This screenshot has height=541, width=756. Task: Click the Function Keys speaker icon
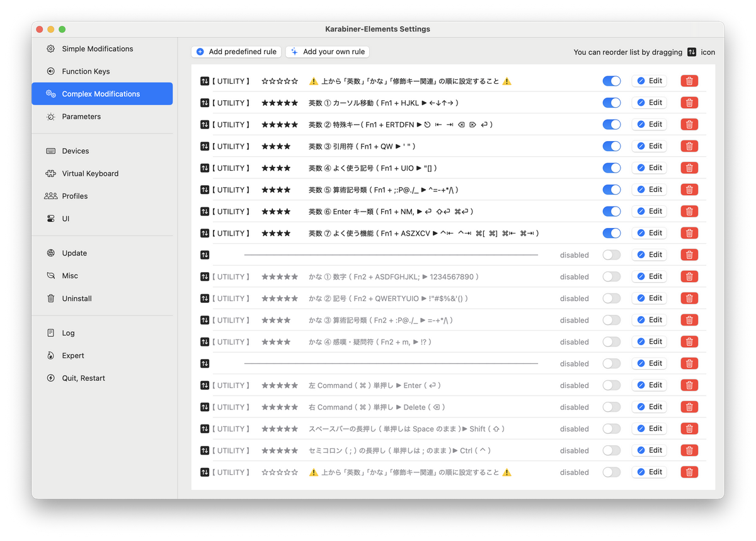point(51,71)
